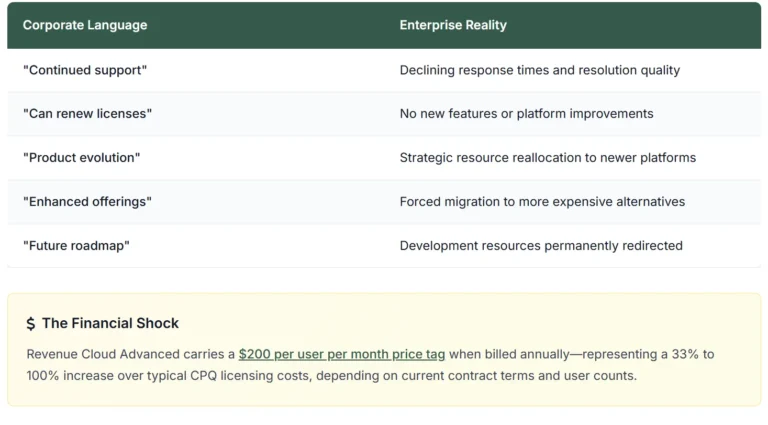Click the heading The Financial Shock

(110, 323)
